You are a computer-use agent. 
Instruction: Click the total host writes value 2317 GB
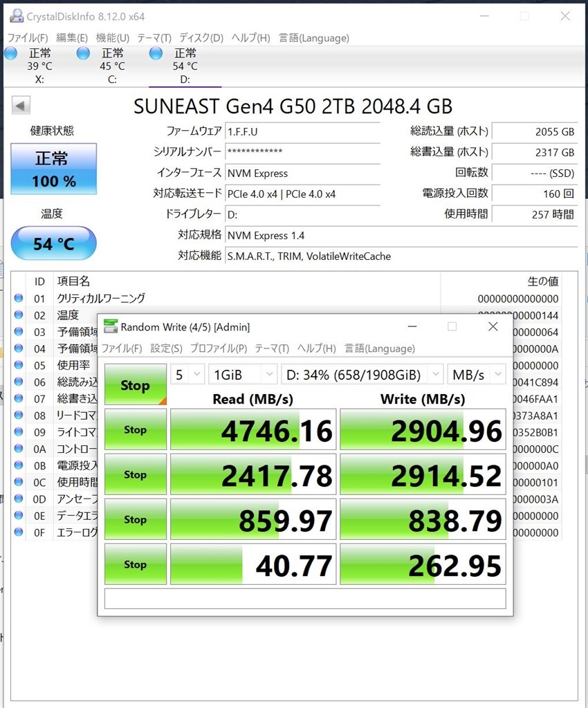[535, 152]
